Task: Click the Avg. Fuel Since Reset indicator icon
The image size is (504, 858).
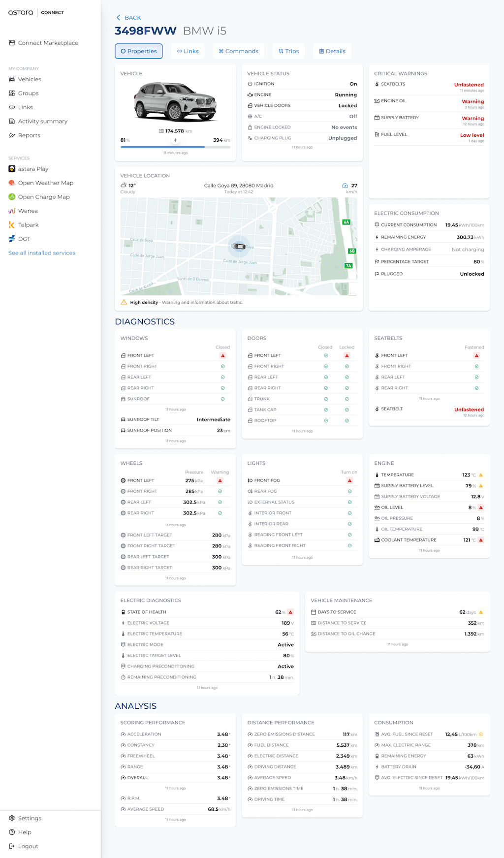Action: coord(481,734)
